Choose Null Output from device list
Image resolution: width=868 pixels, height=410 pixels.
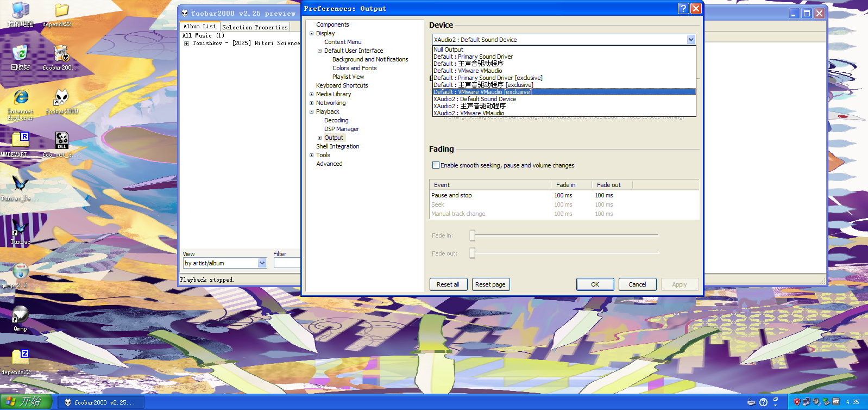point(564,49)
